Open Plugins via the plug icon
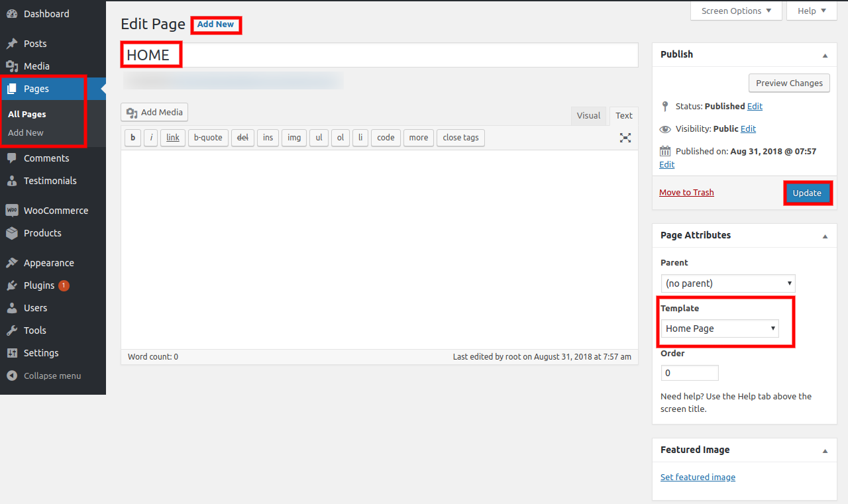The image size is (848, 504). pyautogui.click(x=12, y=285)
